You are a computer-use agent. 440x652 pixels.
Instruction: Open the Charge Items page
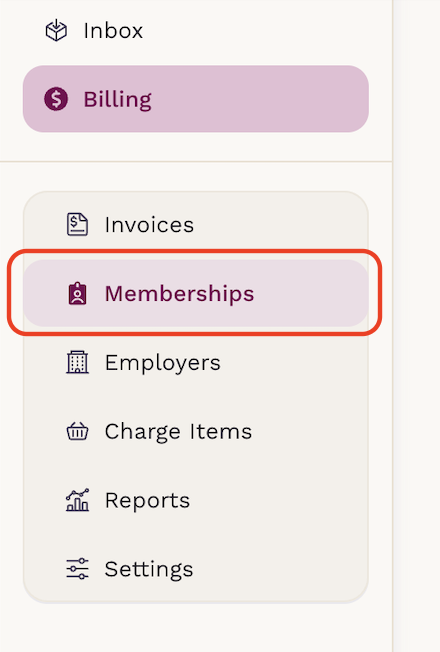[195, 431]
